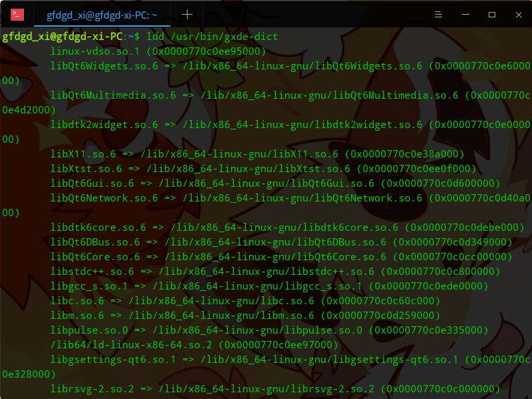Click the /lib/x86_64-linux-gnu/libX11.so.6 path
532x399 pixels.
coord(239,154)
